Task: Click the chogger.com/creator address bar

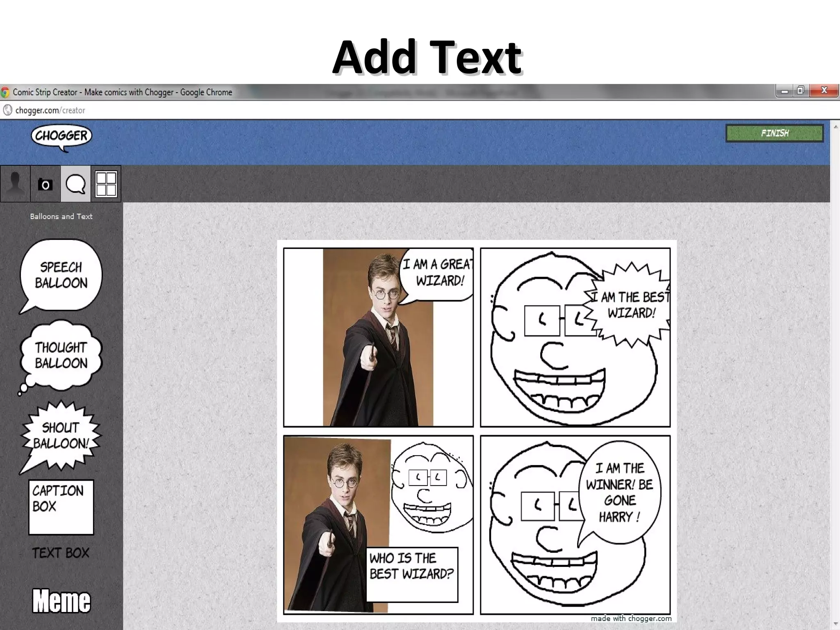Action: [420, 110]
